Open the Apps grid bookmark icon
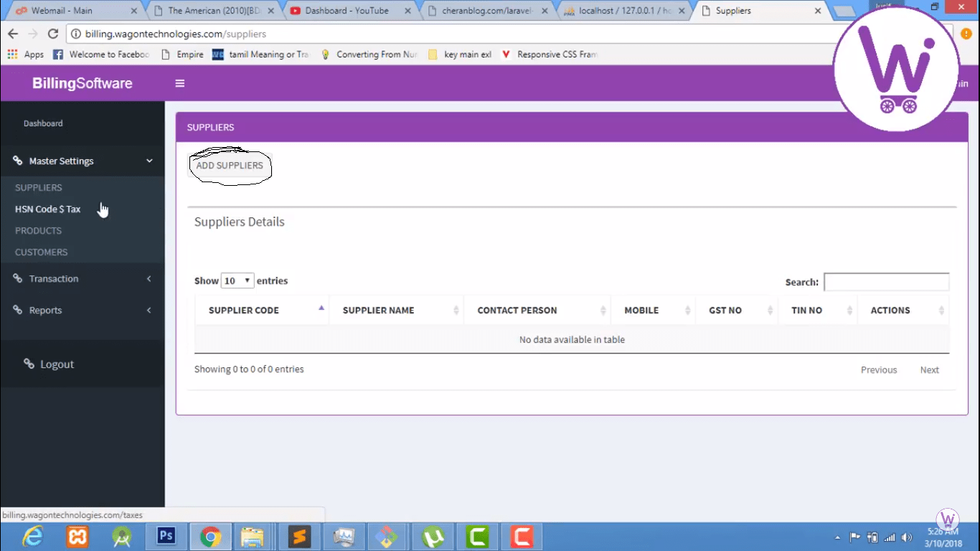 click(12, 55)
